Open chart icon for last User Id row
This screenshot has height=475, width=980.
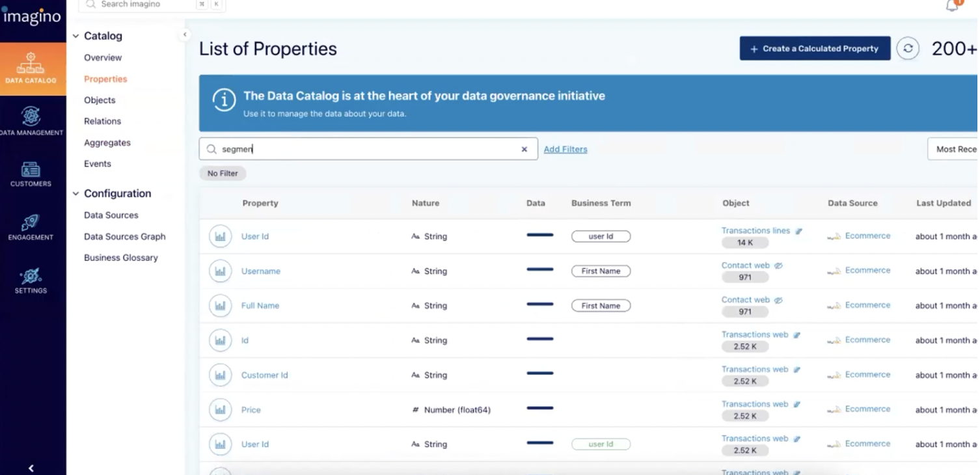click(221, 444)
